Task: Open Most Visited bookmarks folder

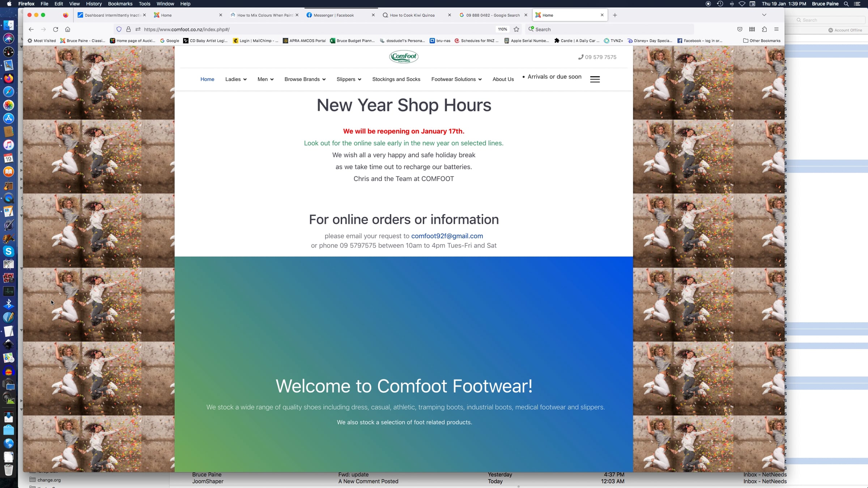Action: coord(42,40)
